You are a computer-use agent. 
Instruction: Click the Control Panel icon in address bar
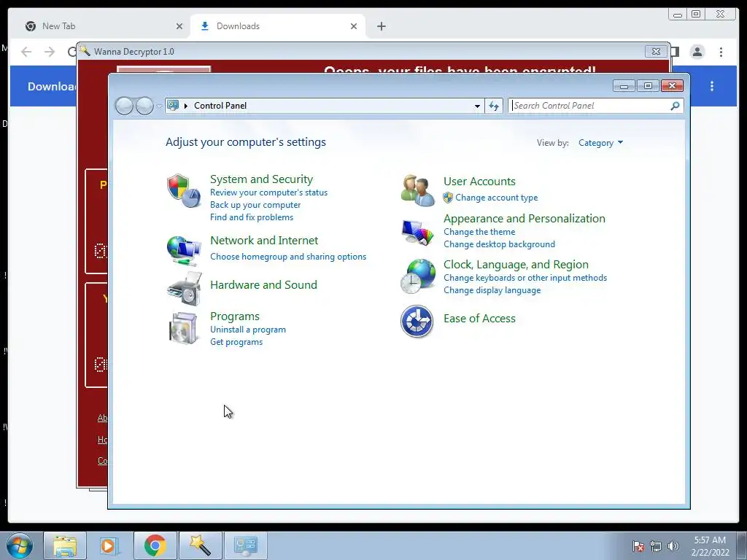[x=173, y=105]
